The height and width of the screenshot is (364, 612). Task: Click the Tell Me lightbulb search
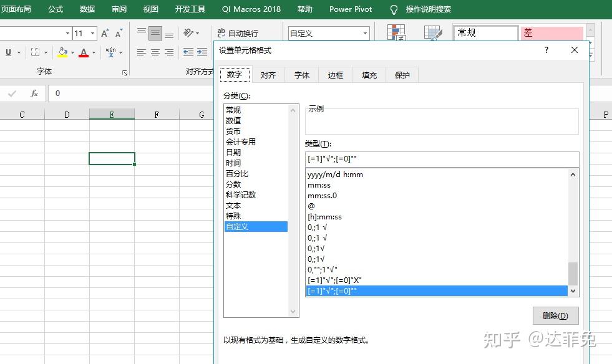394,9
